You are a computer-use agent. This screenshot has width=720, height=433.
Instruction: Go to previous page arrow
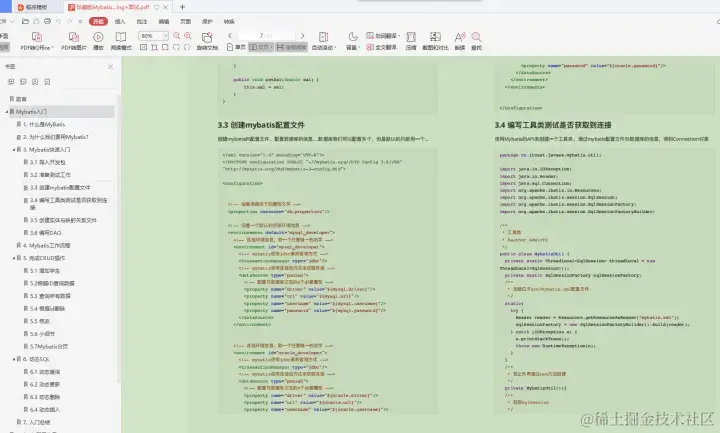pyautogui.click(x=230, y=35)
